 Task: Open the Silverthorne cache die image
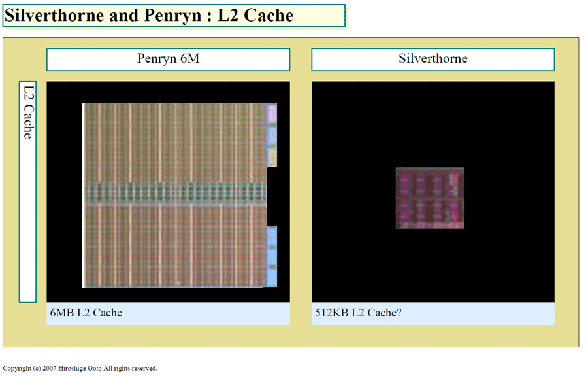(430, 198)
